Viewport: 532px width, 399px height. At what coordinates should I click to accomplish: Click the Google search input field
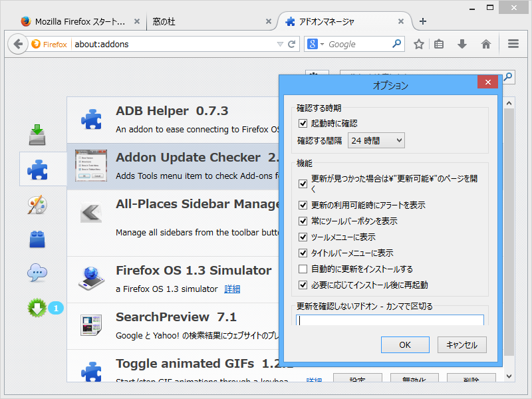point(358,44)
